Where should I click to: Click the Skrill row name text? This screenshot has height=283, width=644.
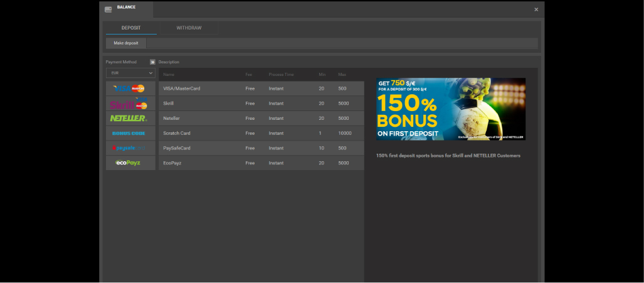click(169, 104)
